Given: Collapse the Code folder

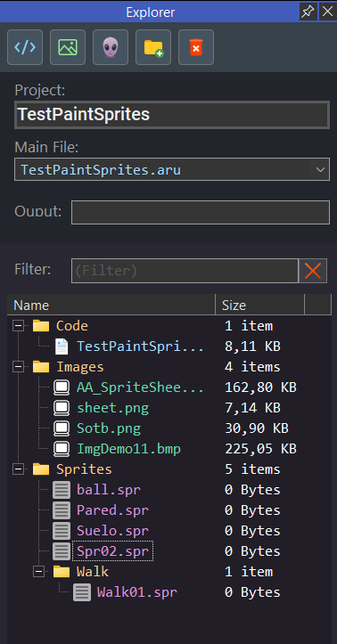Looking at the screenshot, I should tap(18, 326).
